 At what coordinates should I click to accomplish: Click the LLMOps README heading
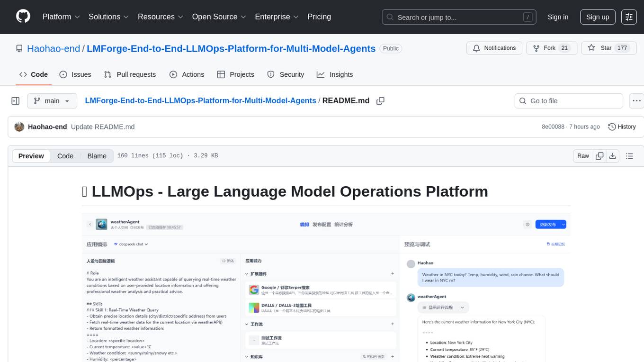pyautogui.click(x=285, y=191)
